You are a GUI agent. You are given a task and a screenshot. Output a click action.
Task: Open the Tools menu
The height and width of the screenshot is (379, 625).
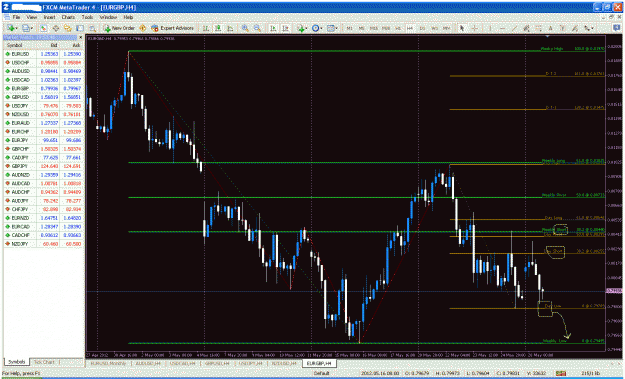pos(87,18)
